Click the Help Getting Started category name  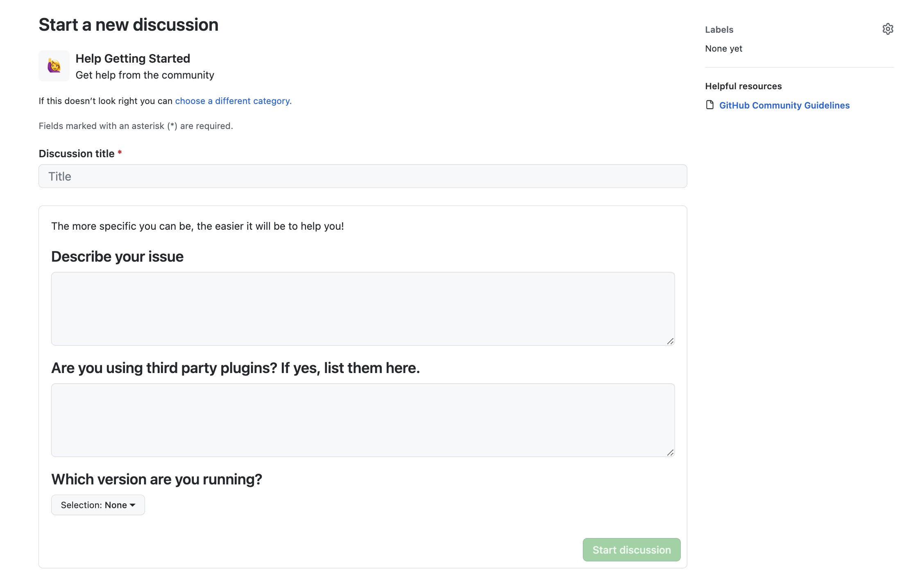coord(133,58)
